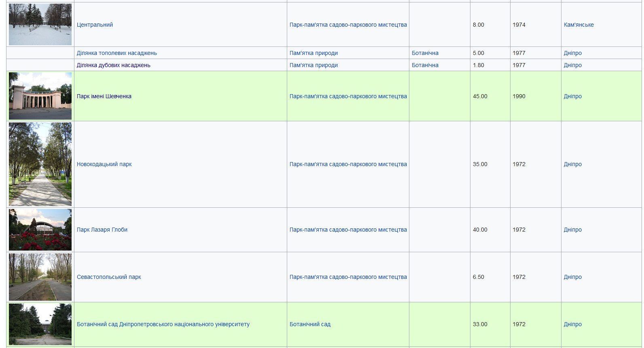This screenshot has height=348, width=644.
Task: Click Дніпро in Новокодацький парк row
Action: [x=573, y=164]
